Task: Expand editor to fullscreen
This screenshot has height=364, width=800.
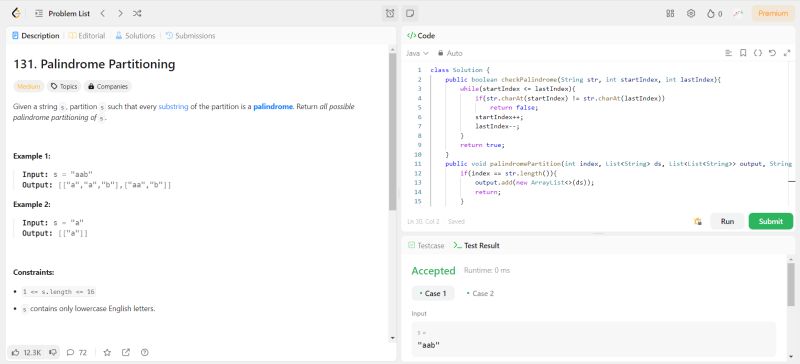Action: [787, 53]
